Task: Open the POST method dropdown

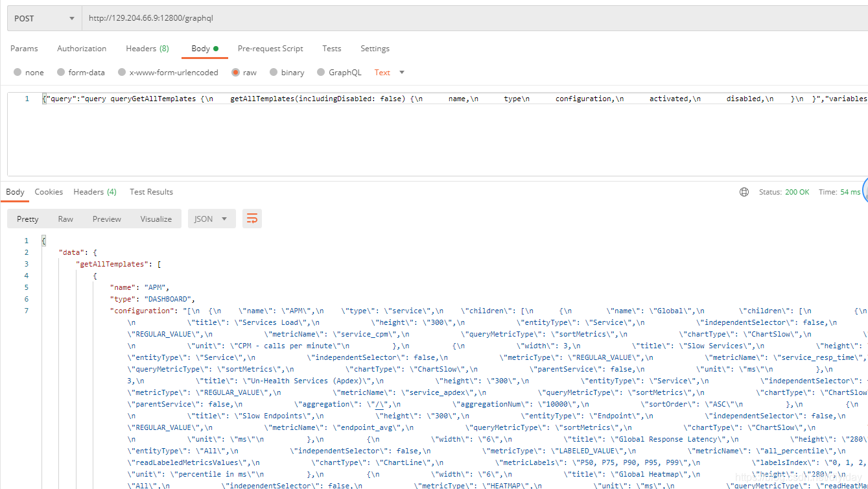Action: click(44, 18)
